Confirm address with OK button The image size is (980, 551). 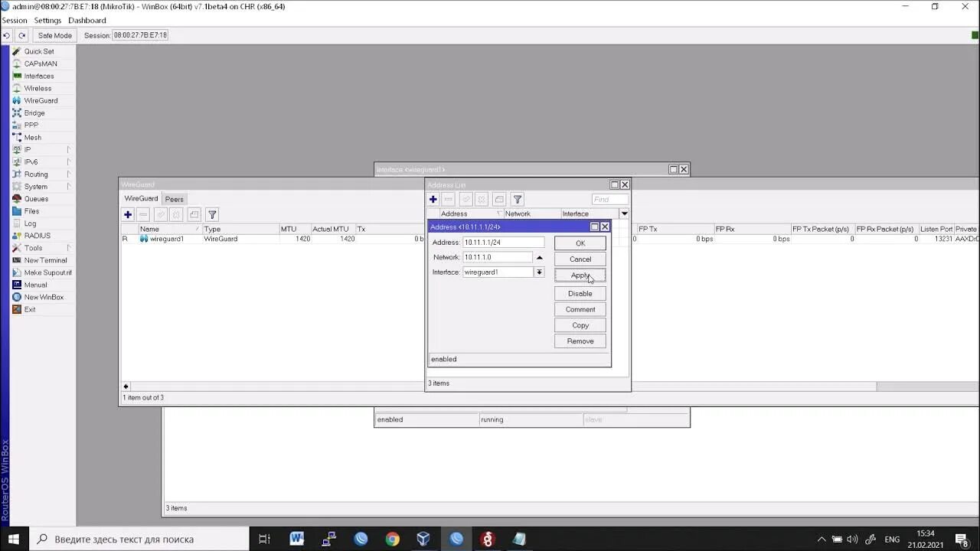tap(580, 243)
